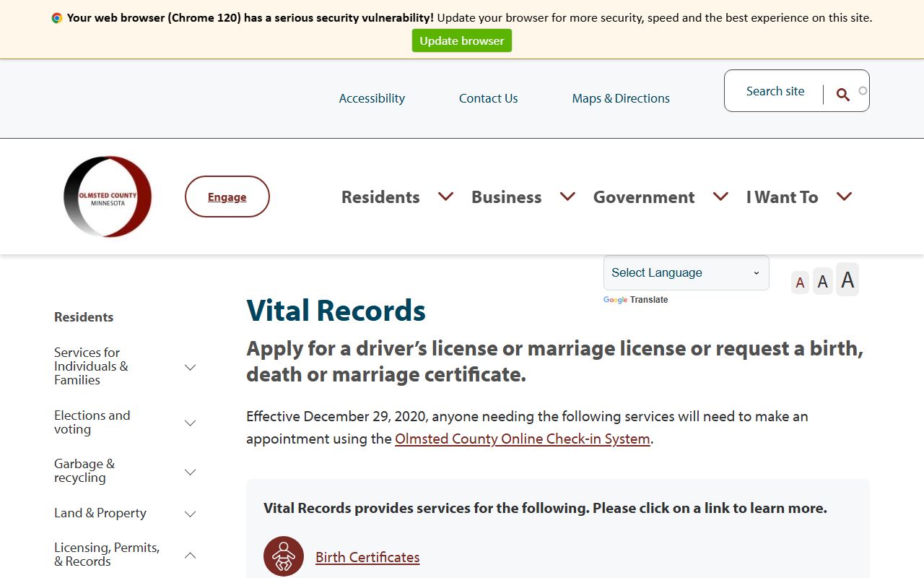Viewport: 924px width, 578px height.
Task: Click the Olmsted County logo
Action: 108,197
